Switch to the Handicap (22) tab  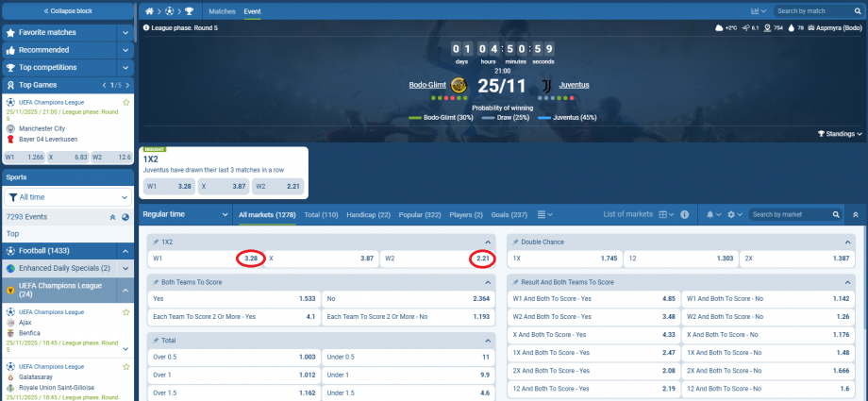(369, 215)
